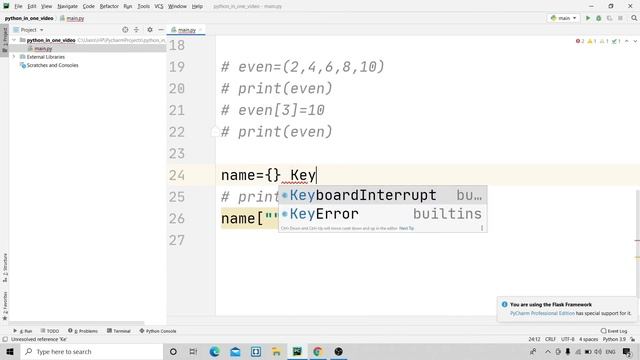Select KeyboardInterrupt completion suggestion
The height and width of the screenshot is (360, 640).
click(382, 195)
